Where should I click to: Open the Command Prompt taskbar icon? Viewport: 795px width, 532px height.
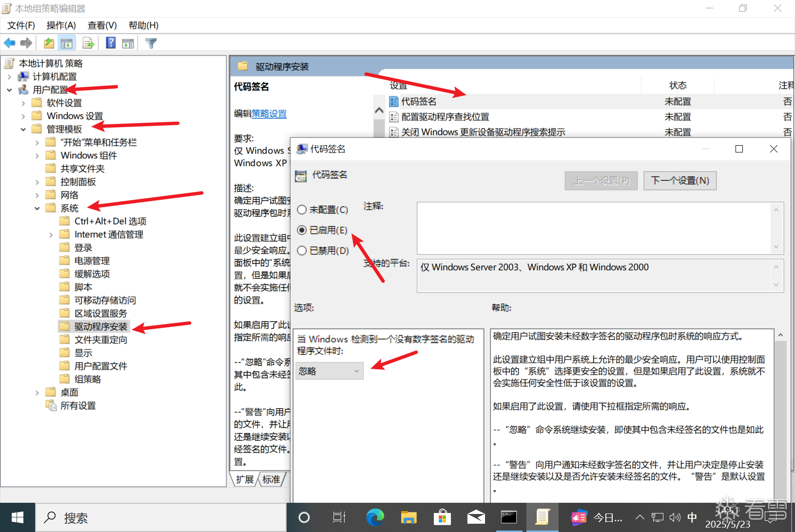coord(509,517)
